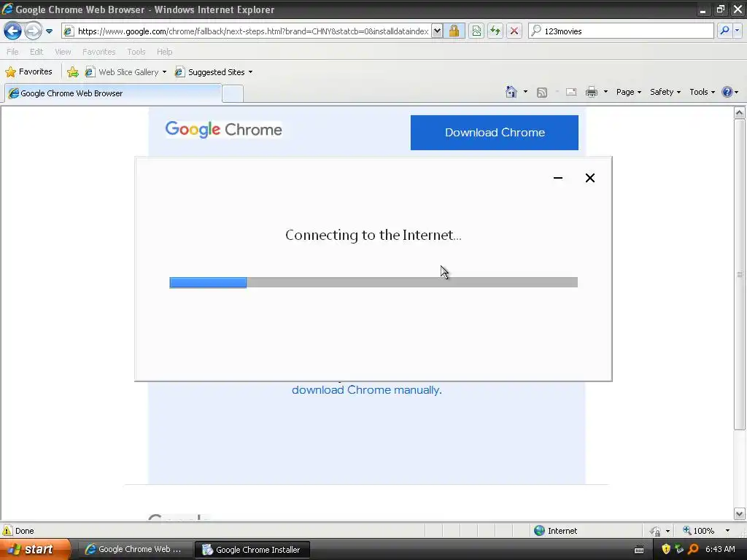Open the Windows Start menu
Image resolution: width=747 pixels, height=560 pixels.
(x=35, y=550)
